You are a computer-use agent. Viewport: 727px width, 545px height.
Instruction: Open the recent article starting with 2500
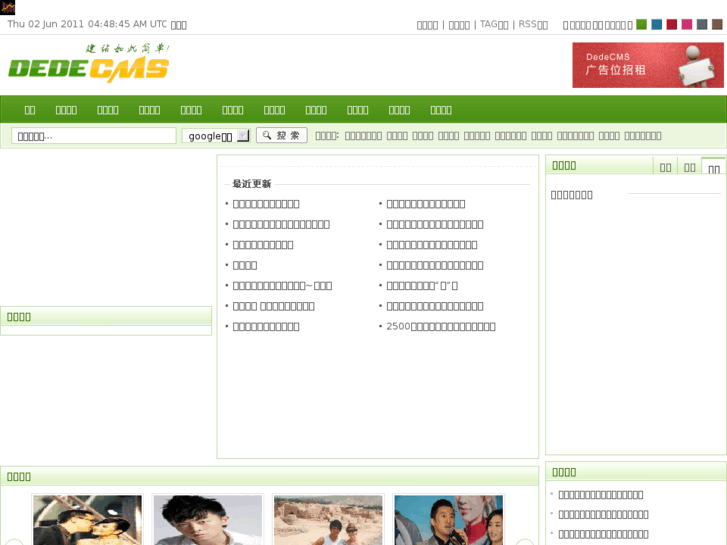click(x=441, y=327)
